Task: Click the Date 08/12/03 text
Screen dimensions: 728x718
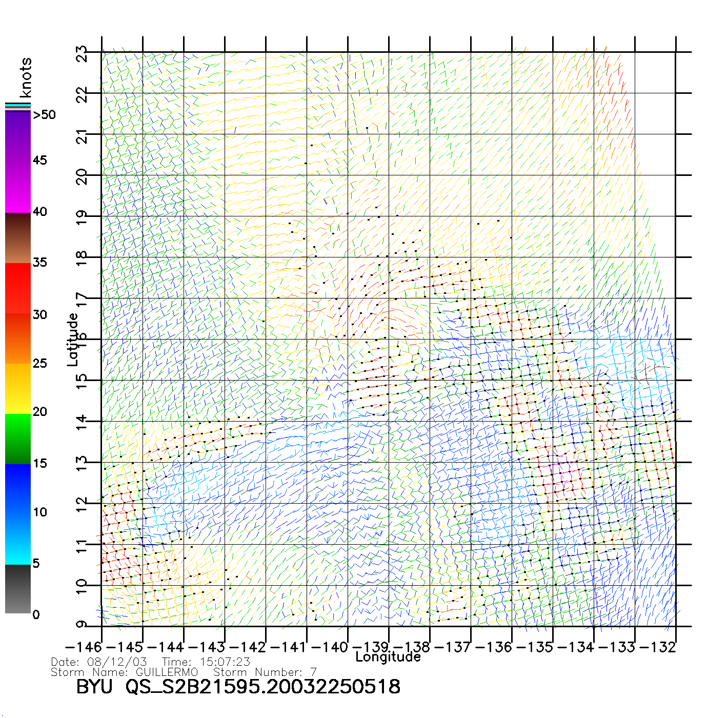Action: (x=99, y=662)
